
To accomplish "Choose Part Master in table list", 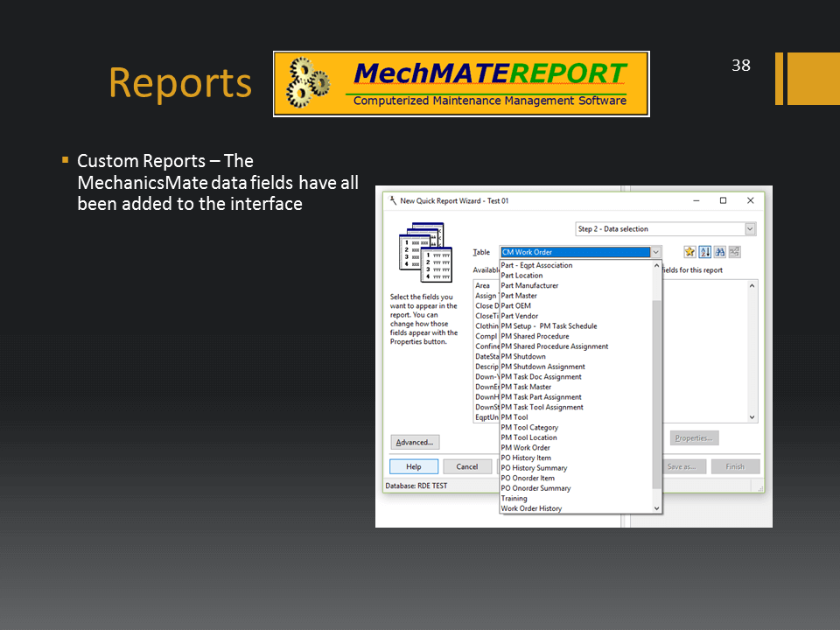I will 576,296.
